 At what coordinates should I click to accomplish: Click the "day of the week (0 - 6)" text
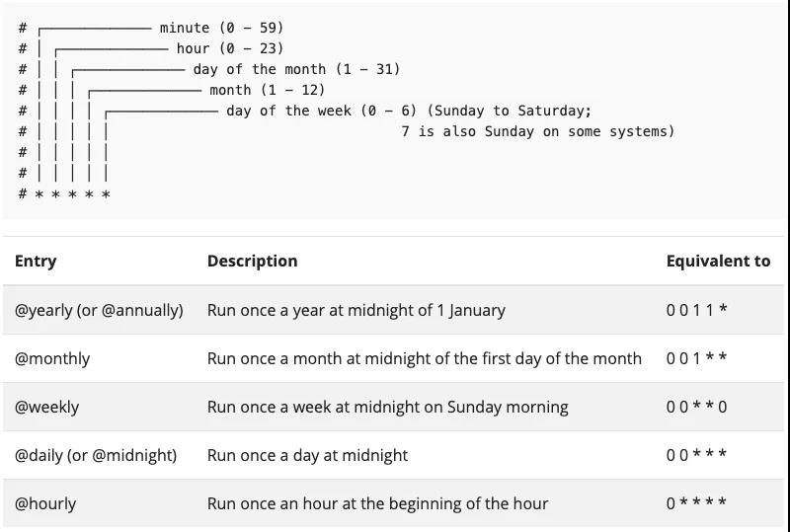tap(321, 111)
